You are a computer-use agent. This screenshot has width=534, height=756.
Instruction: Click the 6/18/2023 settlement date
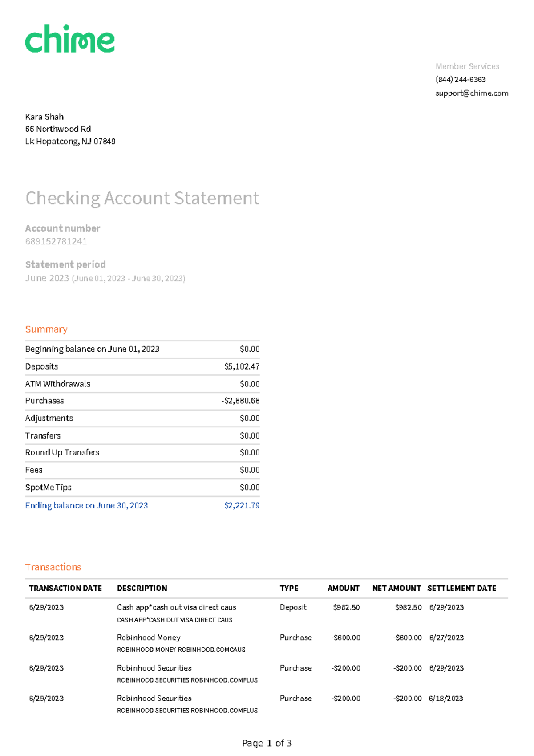click(446, 699)
